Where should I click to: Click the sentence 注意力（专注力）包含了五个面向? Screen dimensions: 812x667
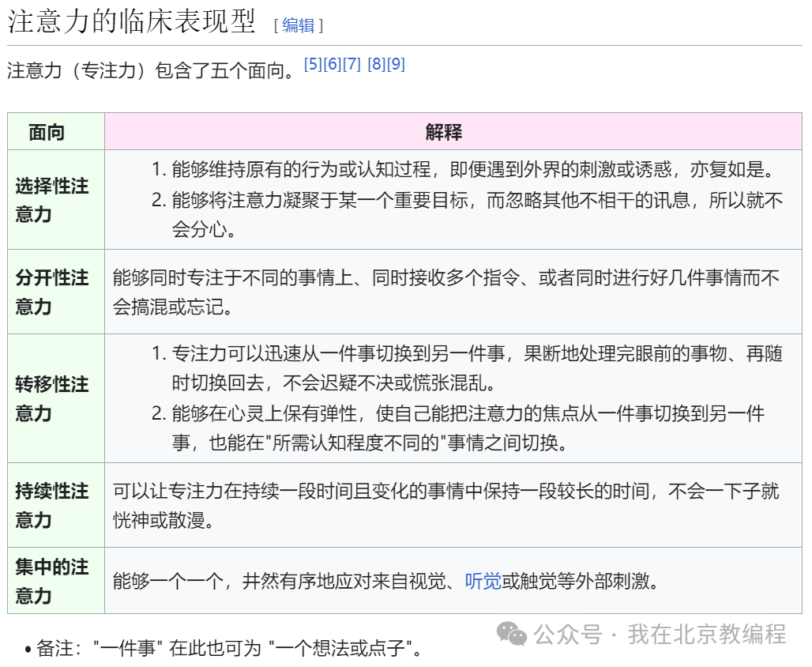pos(151,70)
